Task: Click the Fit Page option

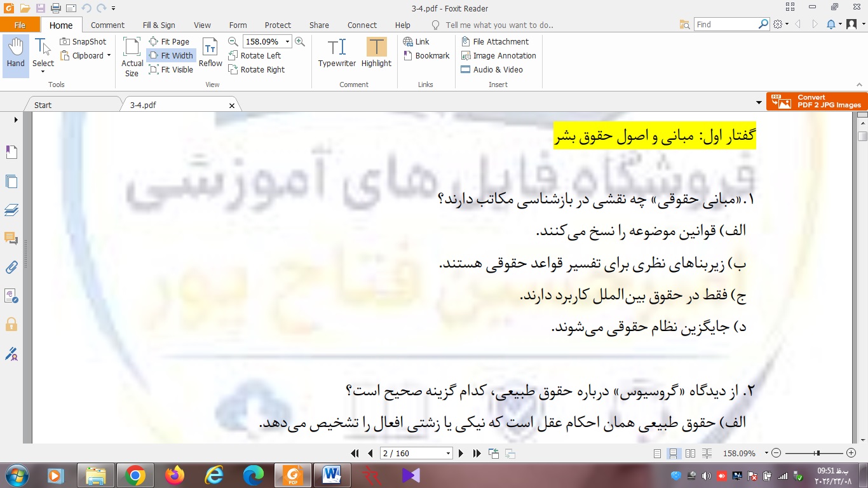Action: (x=169, y=41)
